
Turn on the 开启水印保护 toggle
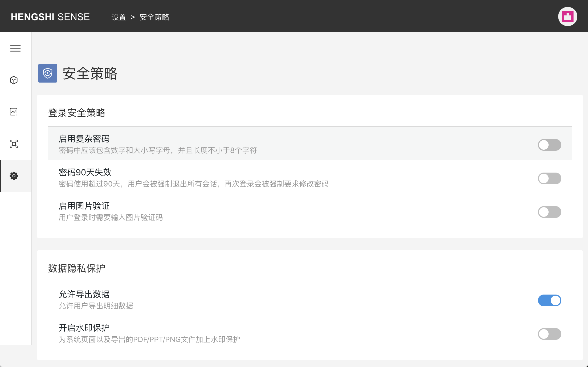click(549, 334)
